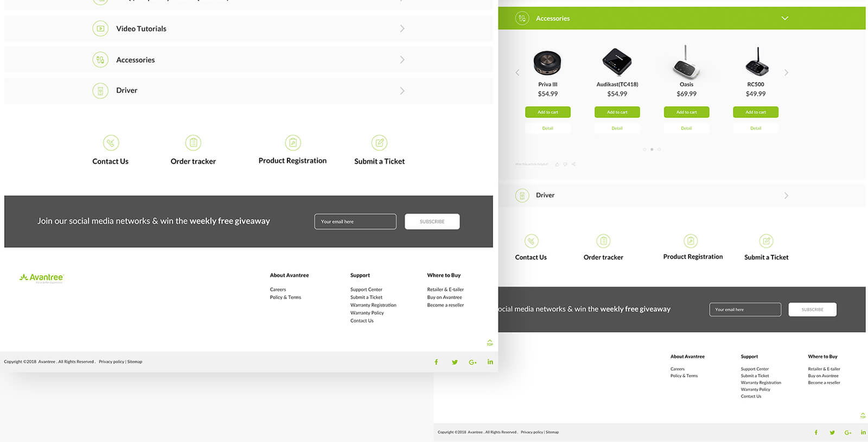
Task: Select the middle active carousel dot
Action: tap(652, 149)
